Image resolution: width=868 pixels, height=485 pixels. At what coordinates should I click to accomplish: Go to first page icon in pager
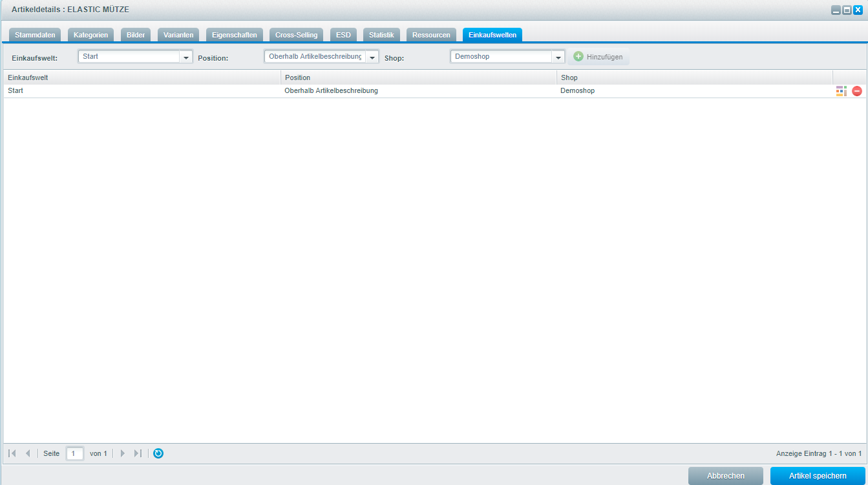pos(13,453)
